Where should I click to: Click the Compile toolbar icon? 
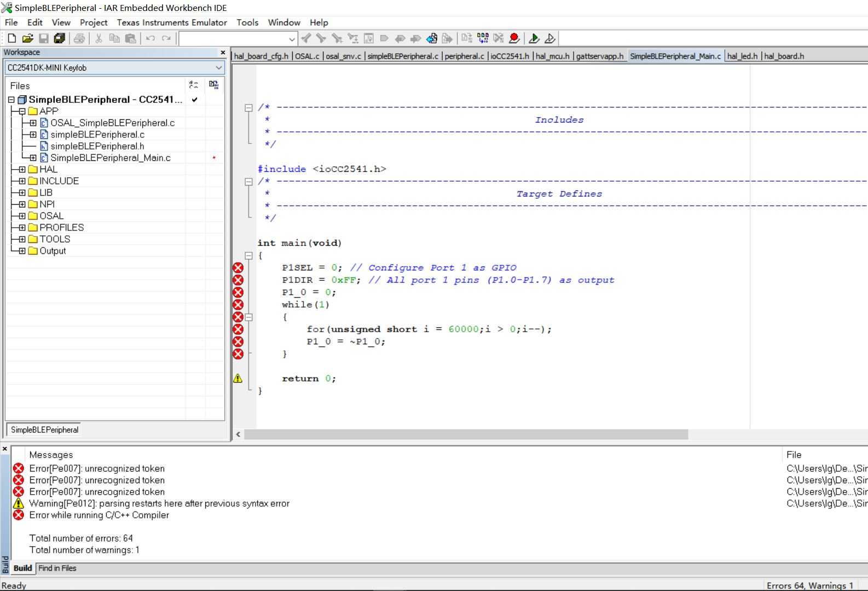coord(467,38)
